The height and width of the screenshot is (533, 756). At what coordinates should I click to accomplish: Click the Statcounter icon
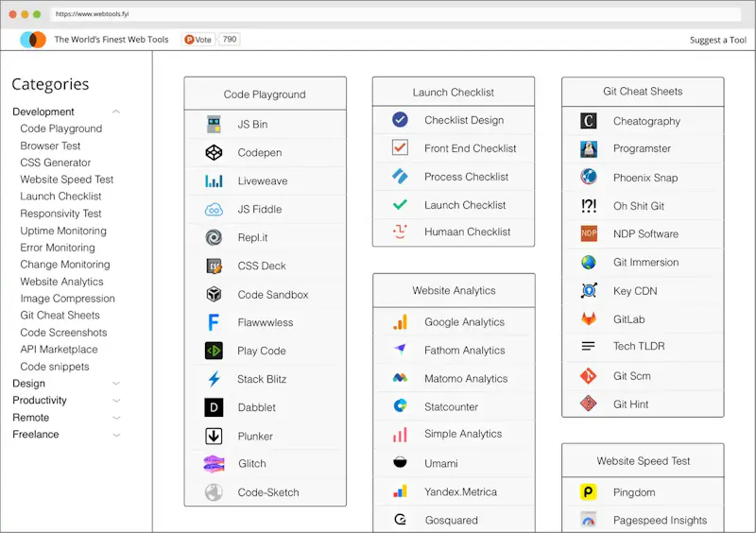400,405
